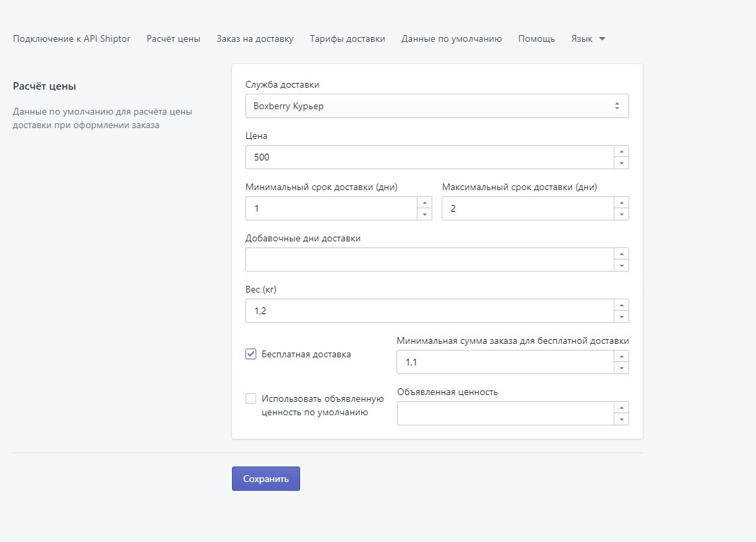Increase Добавочные дни доставки using up arrow
The width and height of the screenshot is (756, 542).
621,254
